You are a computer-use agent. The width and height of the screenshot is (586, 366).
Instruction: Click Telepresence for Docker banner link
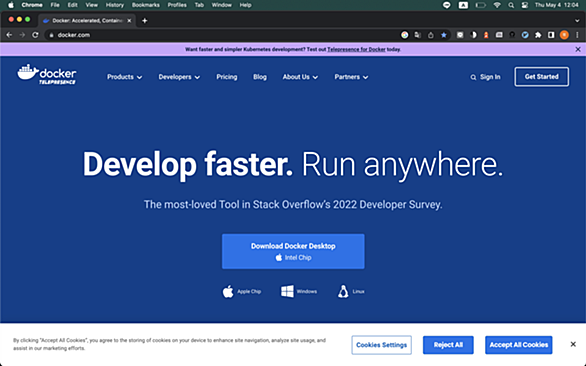(356, 49)
